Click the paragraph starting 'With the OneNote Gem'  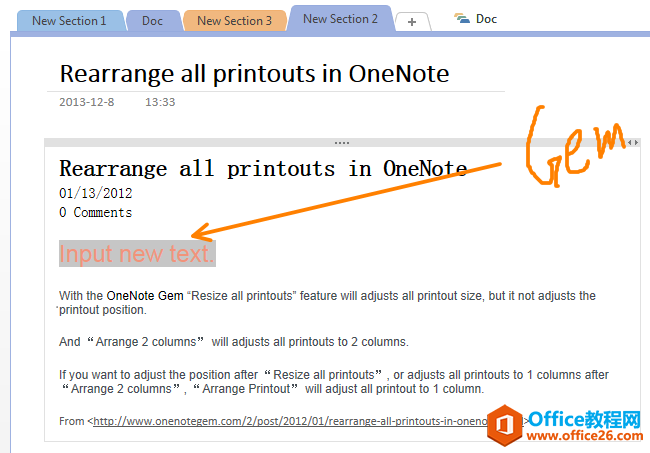[x=327, y=303]
